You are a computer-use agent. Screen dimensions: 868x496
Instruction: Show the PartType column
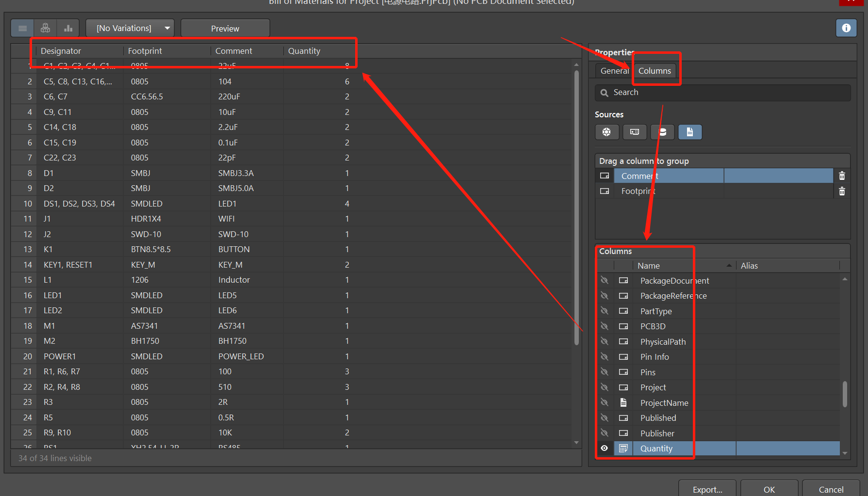coord(605,311)
